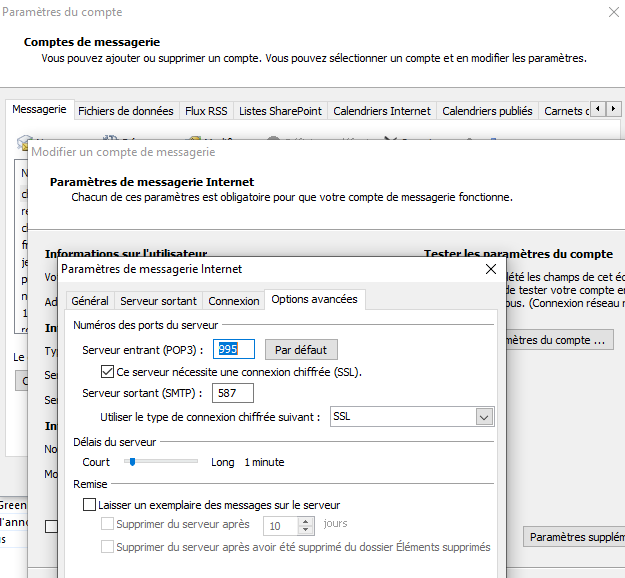Open the Connexion tab
Viewport: 625px width, 578px height.
click(x=234, y=301)
